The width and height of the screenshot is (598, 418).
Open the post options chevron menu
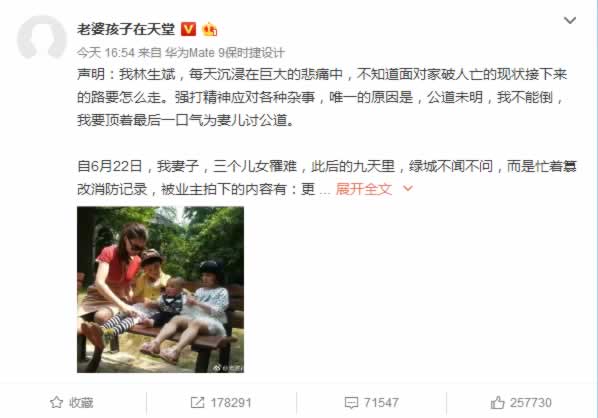(x=570, y=20)
